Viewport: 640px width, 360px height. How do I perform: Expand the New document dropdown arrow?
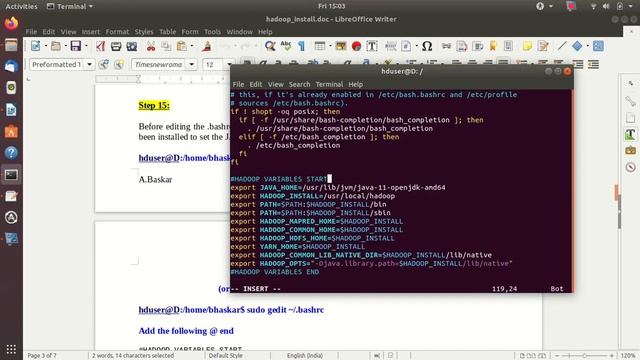[x=45, y=46]
